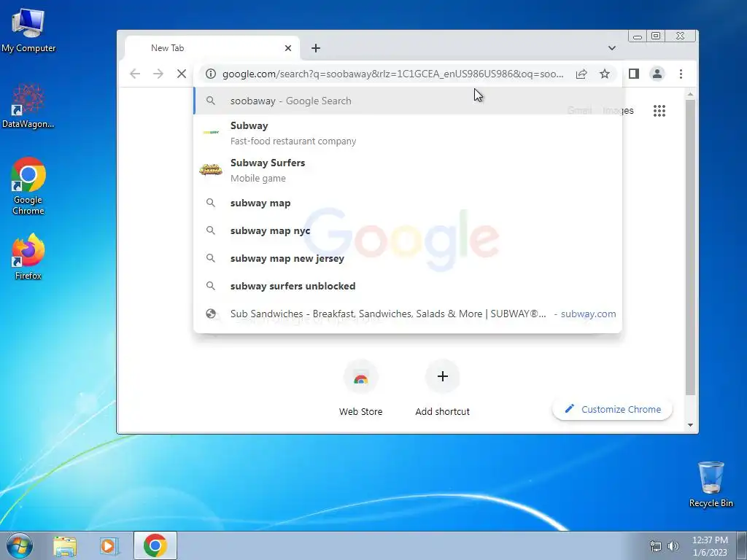Minimize the Chrome window
The image size is (747, 560).
coord(638,36)
